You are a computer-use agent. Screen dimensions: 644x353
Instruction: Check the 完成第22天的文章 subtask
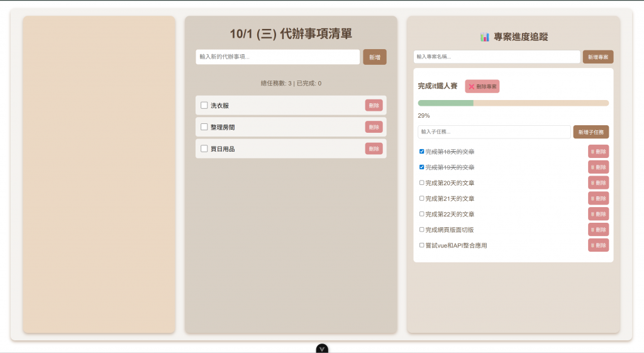[x=421, y=214]
